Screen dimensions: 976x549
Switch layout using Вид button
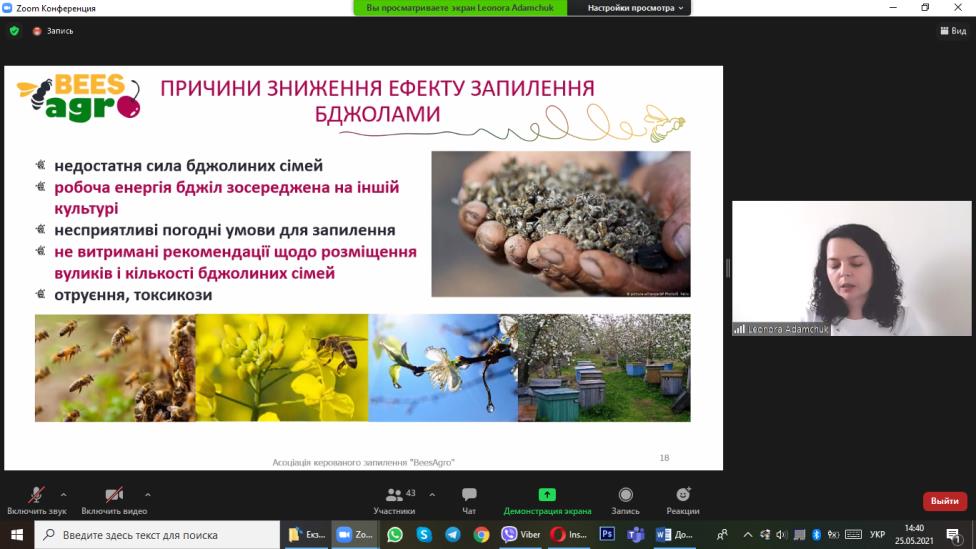click(953, 31)
